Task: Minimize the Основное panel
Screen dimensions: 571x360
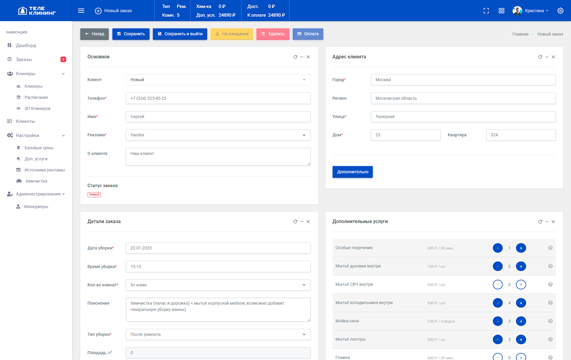Action: pos(302,57)
